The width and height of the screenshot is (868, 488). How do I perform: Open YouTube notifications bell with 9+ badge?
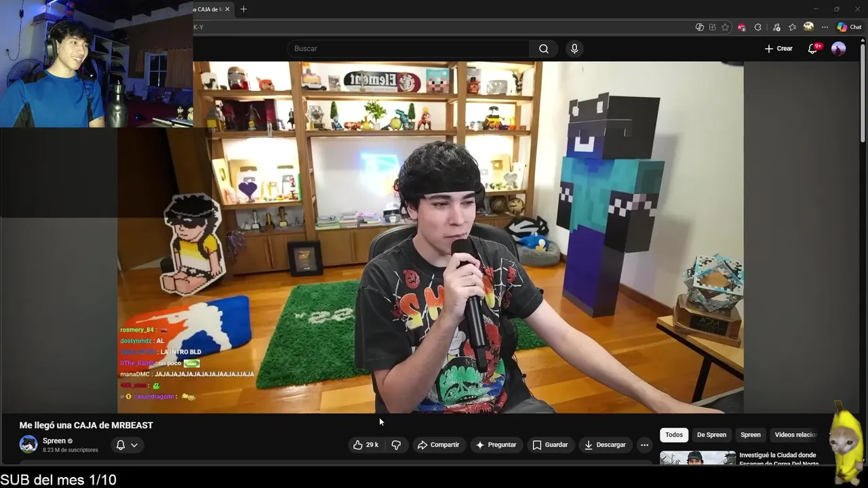point(813,49)
